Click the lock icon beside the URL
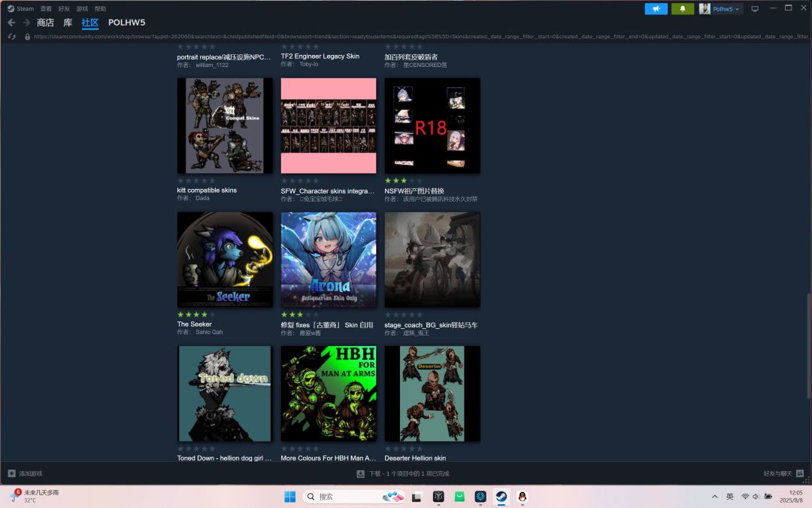This screenshot has width=812, height=508. point(28,37)
